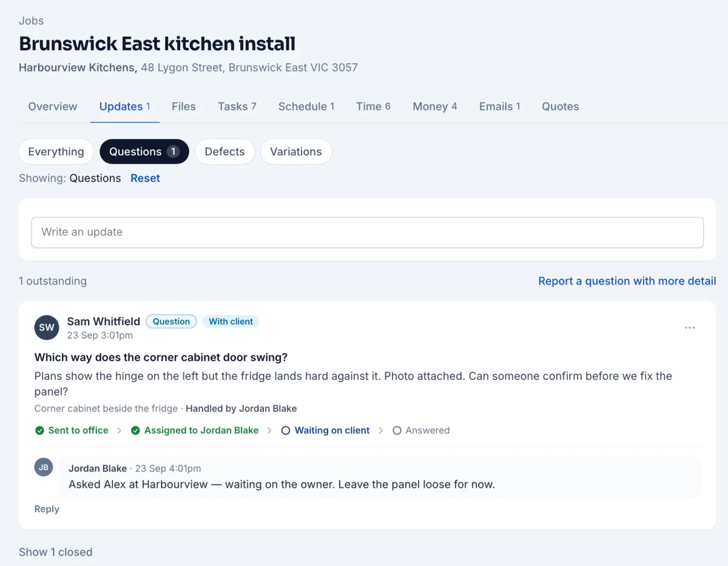Click the green check beside Sent to office

click(x=39, y=431)
